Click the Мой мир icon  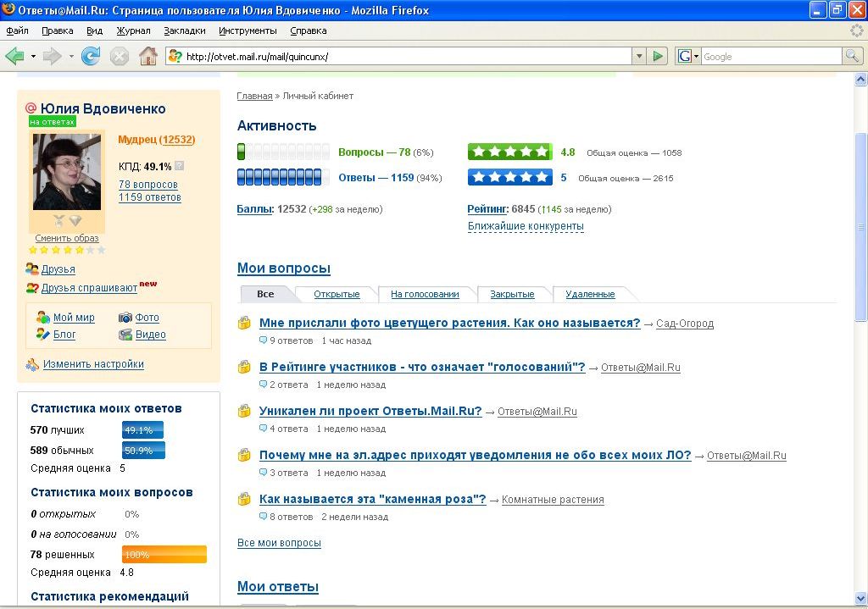43,318
